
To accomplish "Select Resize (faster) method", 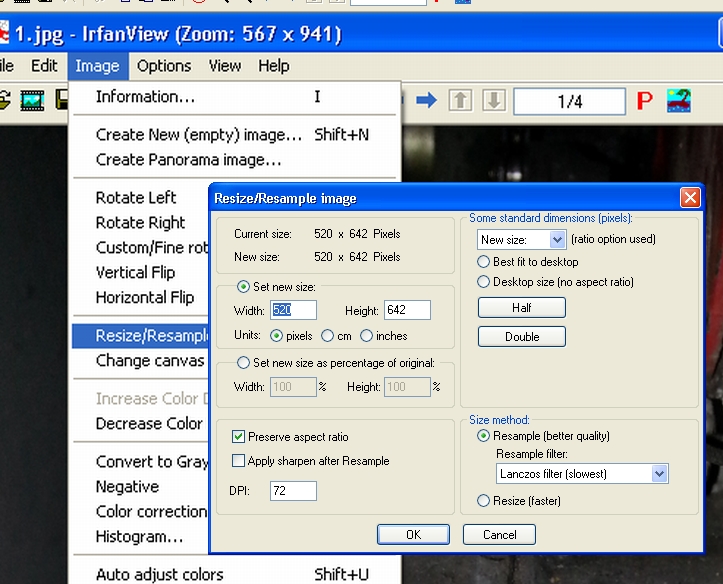I will click(483, 501).
